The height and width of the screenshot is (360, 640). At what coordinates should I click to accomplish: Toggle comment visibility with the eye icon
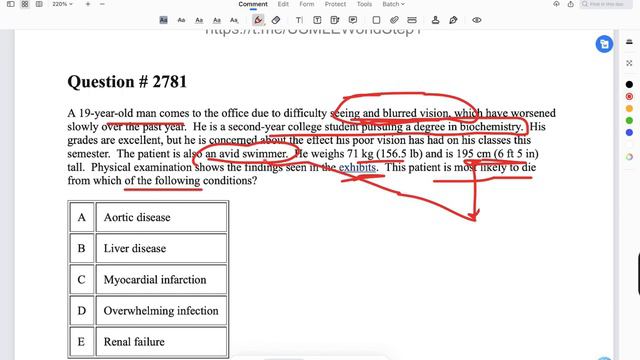pyautogui.click(x=477, y=20)
